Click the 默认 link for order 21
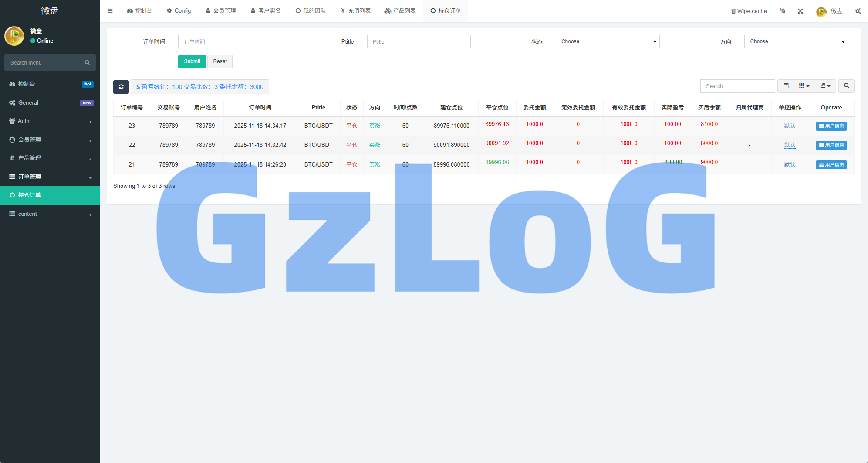The width and height of the screenshot is (868, 463). tap(790, 165)
